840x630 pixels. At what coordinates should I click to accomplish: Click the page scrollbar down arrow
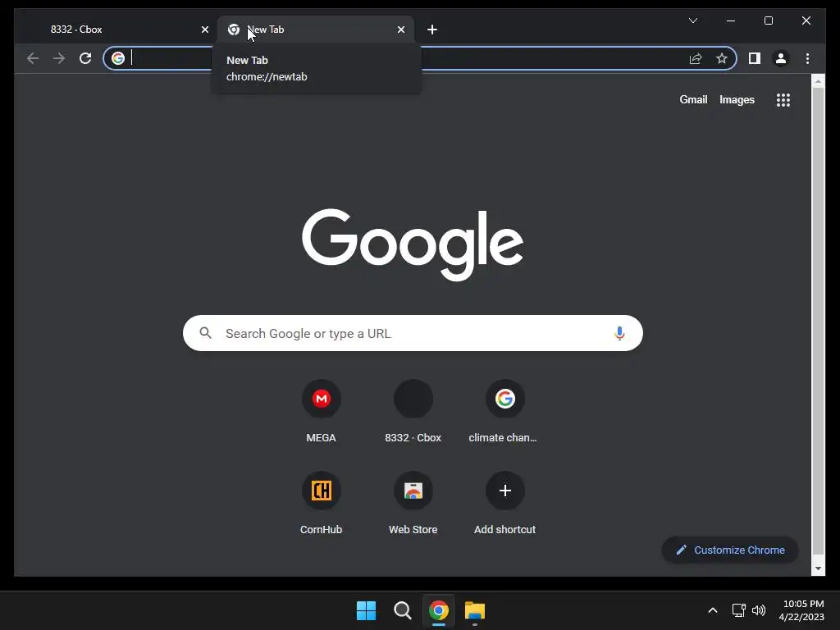point(818,568)
